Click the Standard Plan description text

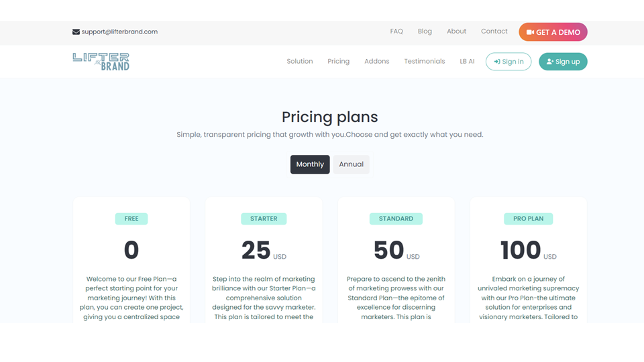(x=396, y=298)
